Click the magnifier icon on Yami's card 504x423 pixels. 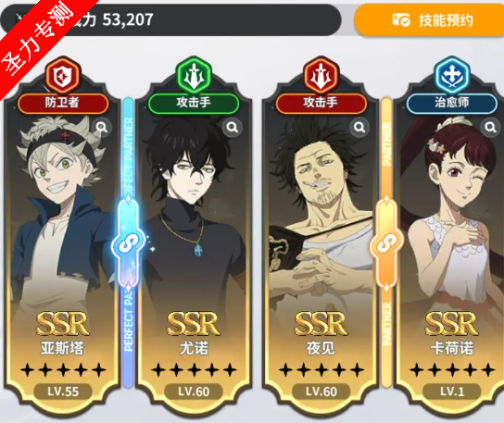[x=359, y=128]
